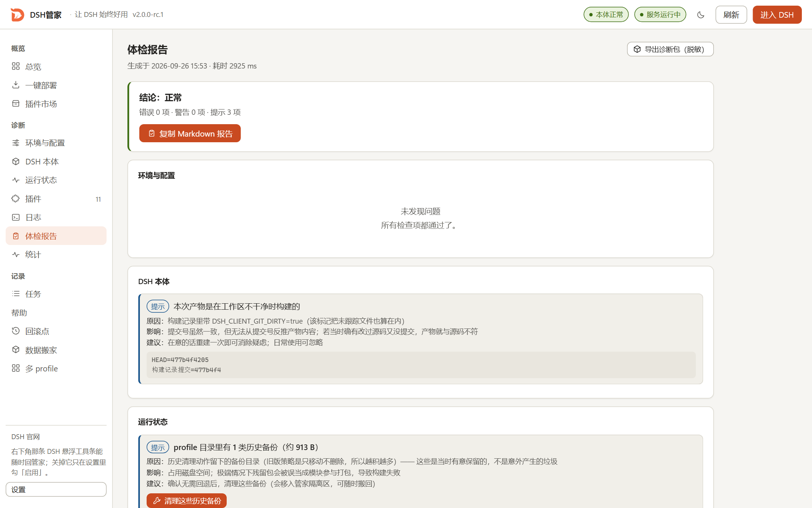Click DSH 本体 cube icon
Screen dimensions: 812x508
pos(16,161)
